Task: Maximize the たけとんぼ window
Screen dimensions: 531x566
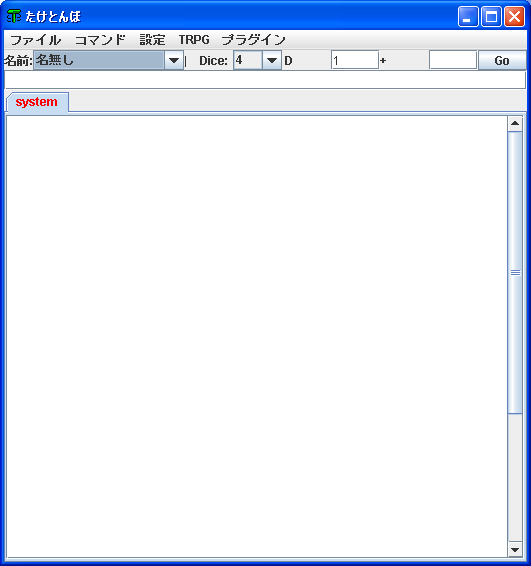Action: [x=491, y=17]
